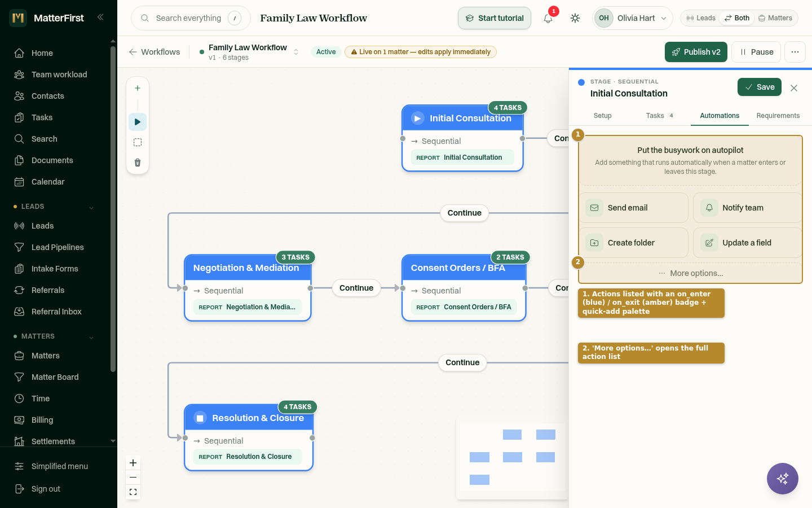
Task: Open the AI assistant sparkle button
Action: pos(783,479)
